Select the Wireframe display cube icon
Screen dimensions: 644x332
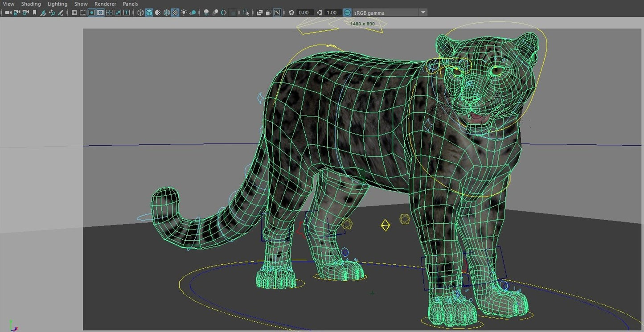(140, 12)
